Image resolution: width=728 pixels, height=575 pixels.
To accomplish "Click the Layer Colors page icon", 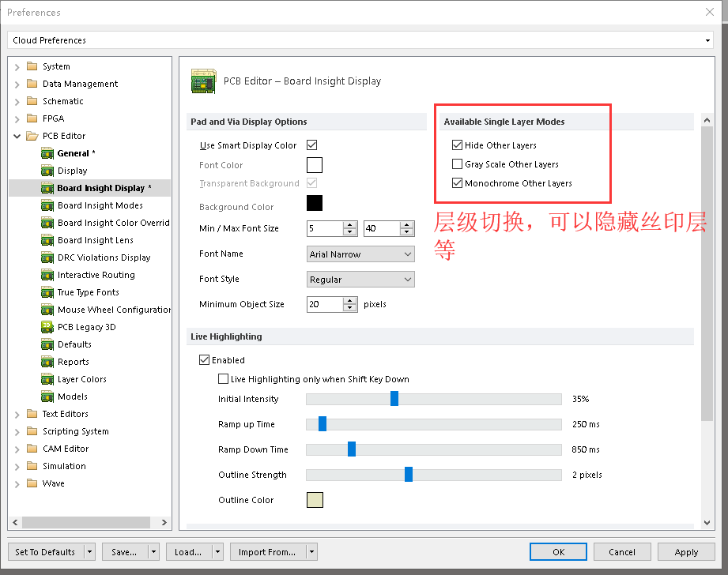I will [47, 379].
